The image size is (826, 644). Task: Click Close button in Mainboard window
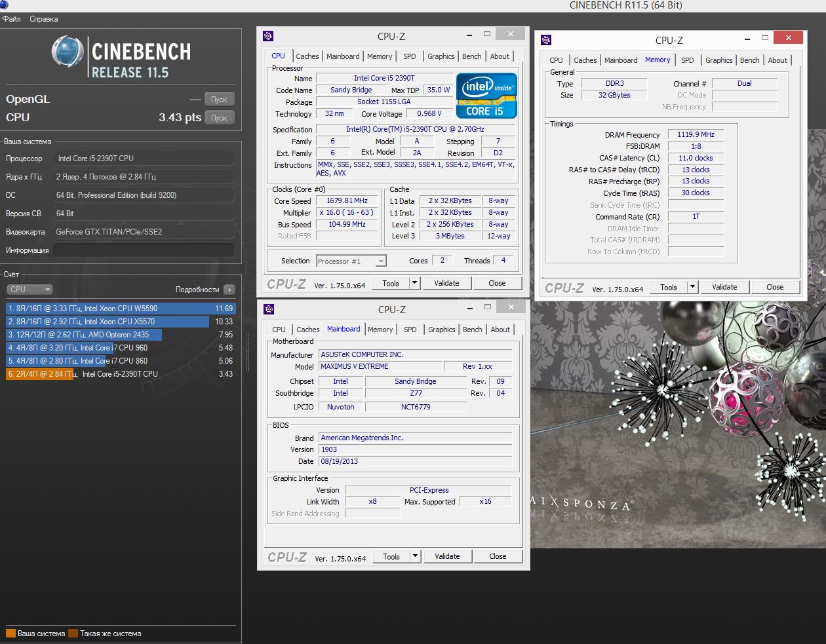[x=498, y=556]
